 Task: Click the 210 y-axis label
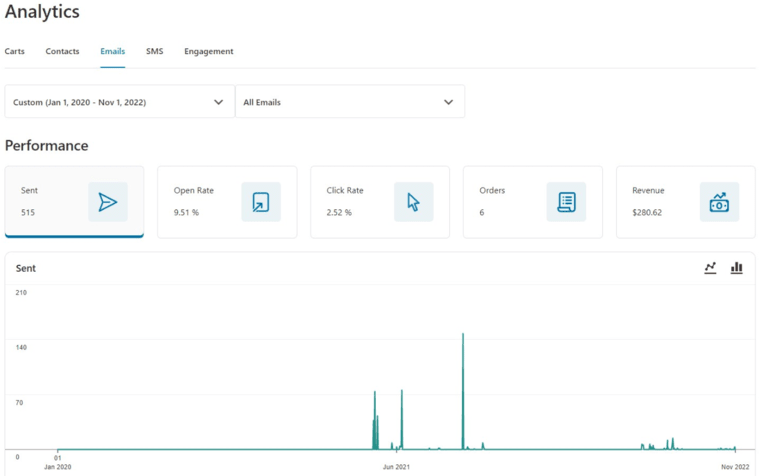21,292
